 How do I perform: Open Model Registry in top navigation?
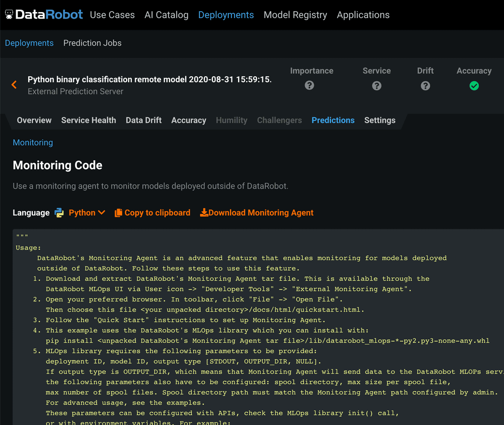click(x=296, y=15)
